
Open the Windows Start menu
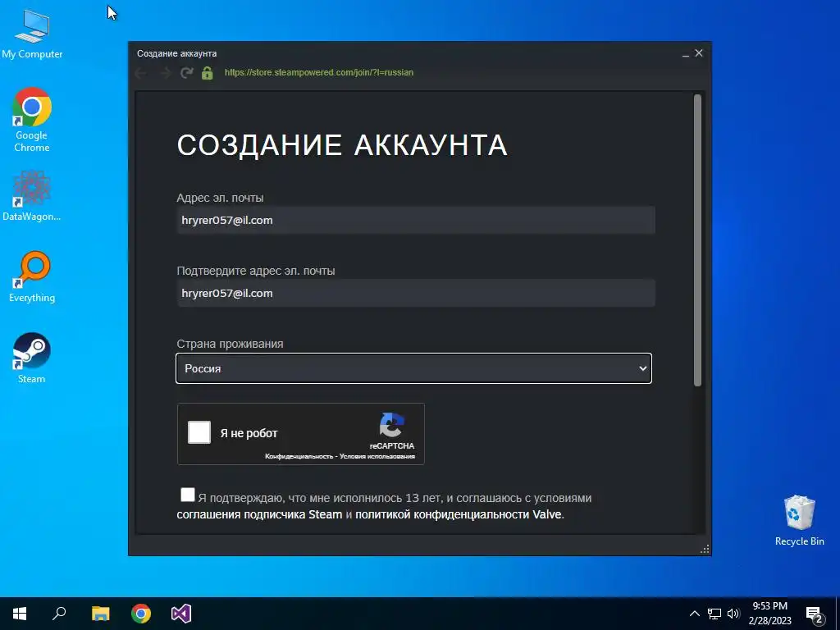coord(20,614)
